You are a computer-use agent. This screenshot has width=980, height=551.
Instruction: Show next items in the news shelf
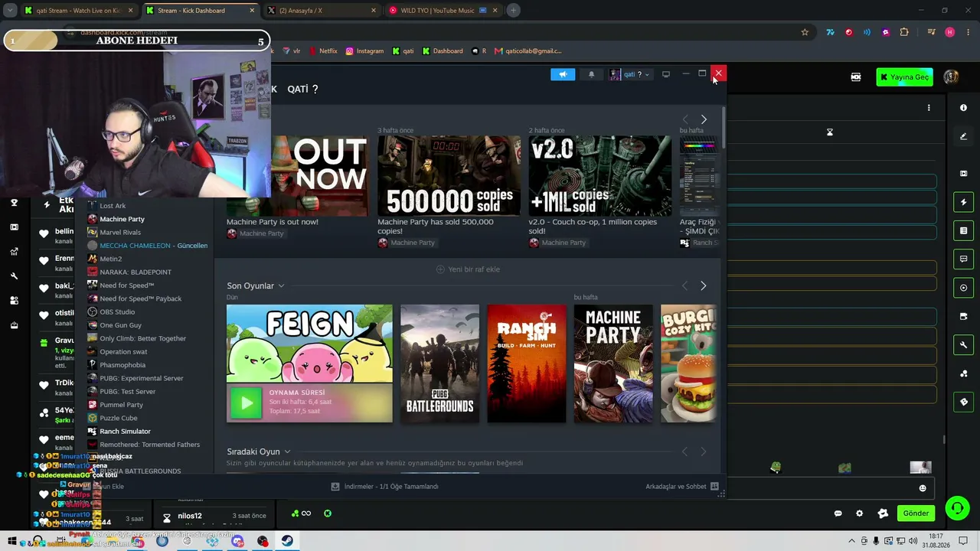coord(704,119)
